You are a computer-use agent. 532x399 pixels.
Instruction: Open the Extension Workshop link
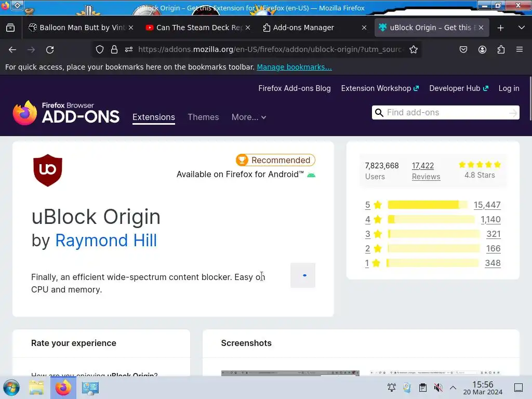click(380, 88)
